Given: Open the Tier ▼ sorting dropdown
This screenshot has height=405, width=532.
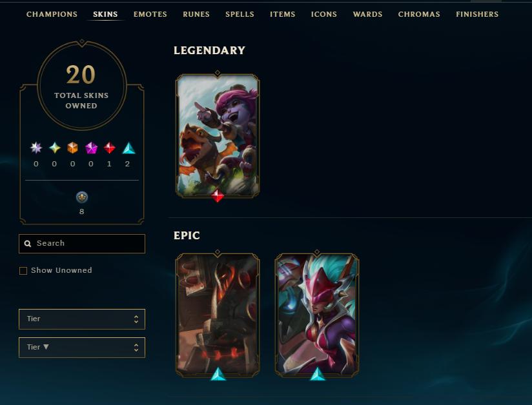Looking at the screenshot, I should [x=82, y=348].
